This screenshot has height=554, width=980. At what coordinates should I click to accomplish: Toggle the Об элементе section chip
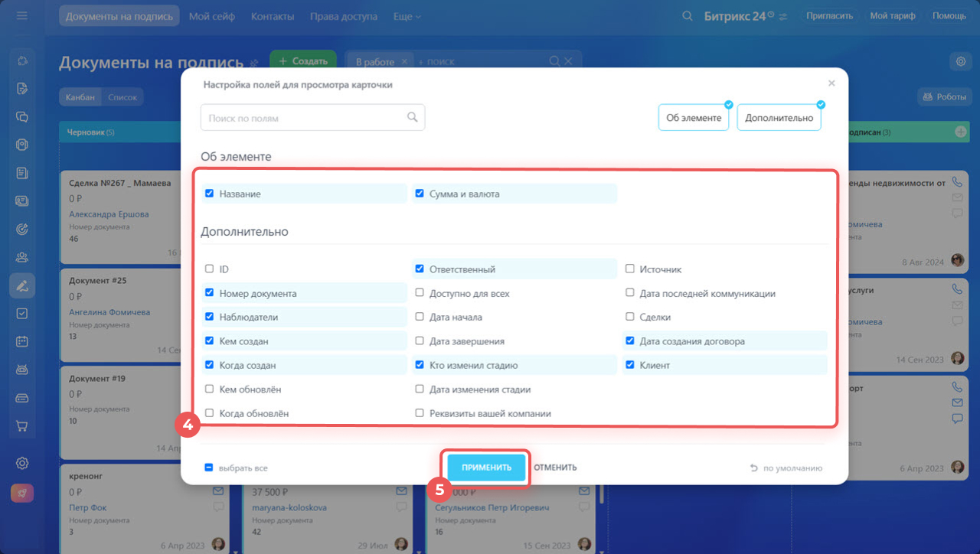(x=694, y=118)
